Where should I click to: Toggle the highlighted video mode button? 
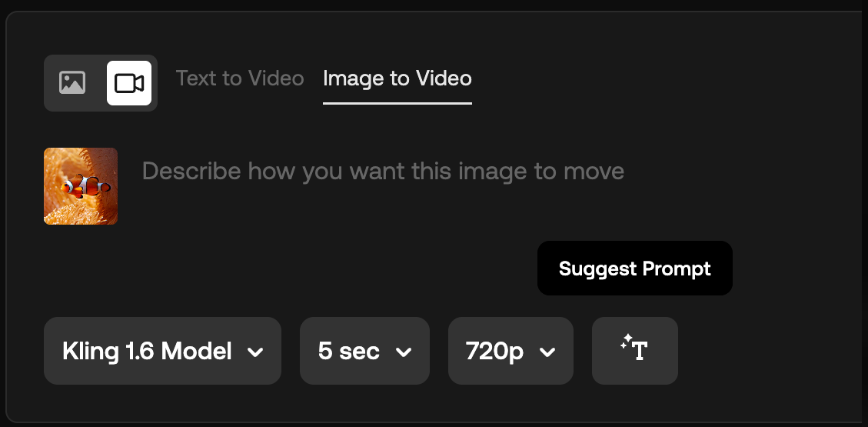[x=129, y=82]
